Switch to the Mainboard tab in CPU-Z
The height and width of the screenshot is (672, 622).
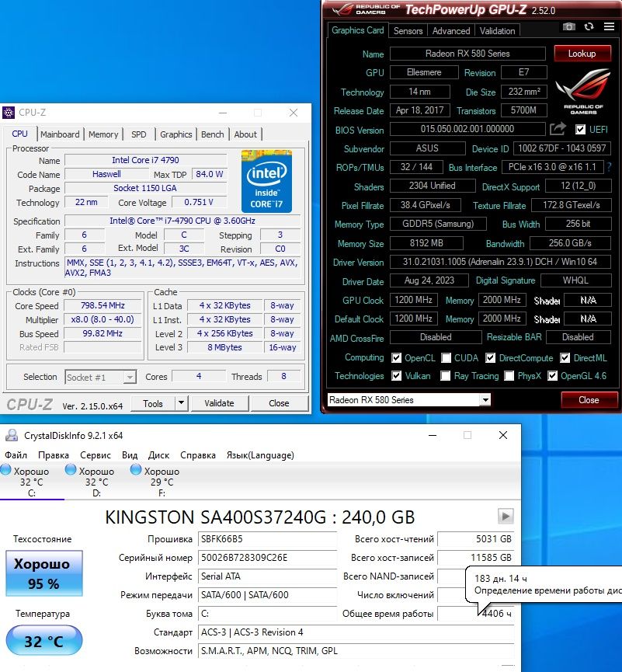tap(60, 134)
